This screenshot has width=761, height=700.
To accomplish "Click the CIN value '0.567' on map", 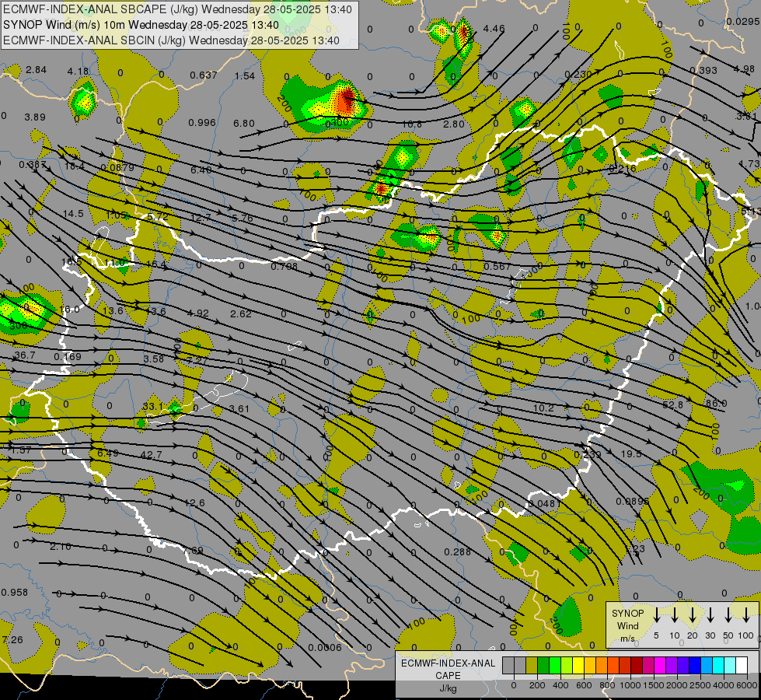I will [x=497, y=267].
